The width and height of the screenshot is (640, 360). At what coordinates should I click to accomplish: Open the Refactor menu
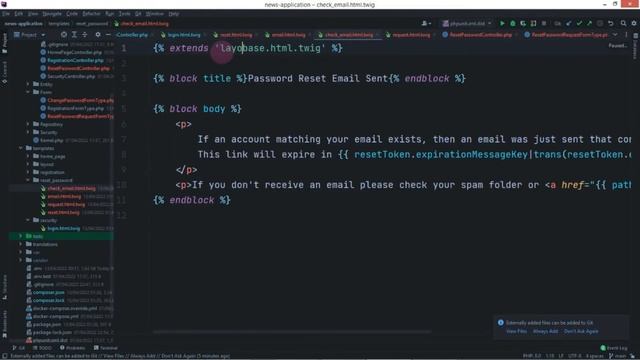(91, 13)
